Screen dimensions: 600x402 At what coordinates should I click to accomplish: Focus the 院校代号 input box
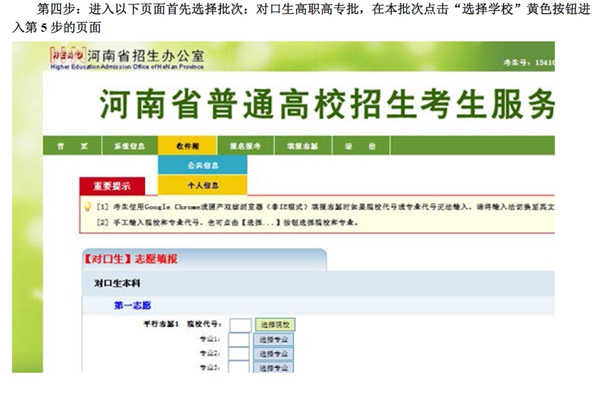240,325
